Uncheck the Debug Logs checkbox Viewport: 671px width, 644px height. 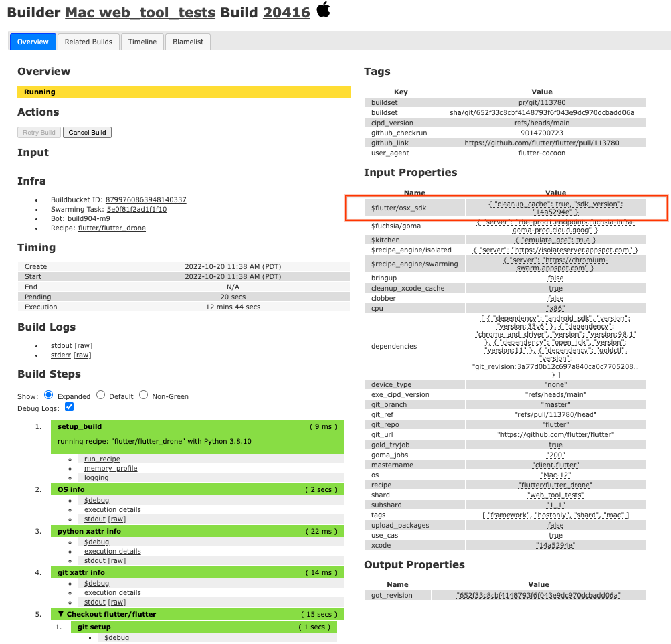[69, 407]
